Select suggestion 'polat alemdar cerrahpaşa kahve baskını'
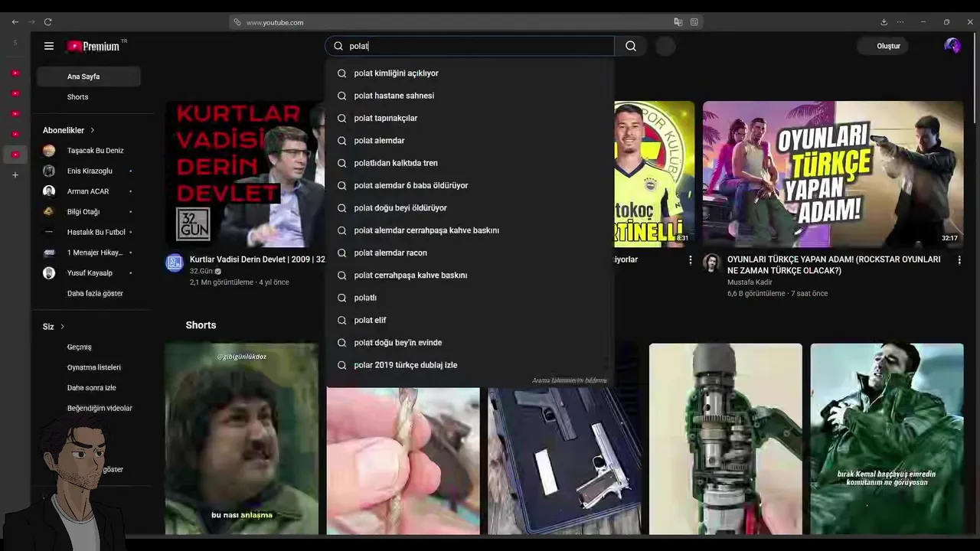980x551 pixels. (x=469, y=230)
